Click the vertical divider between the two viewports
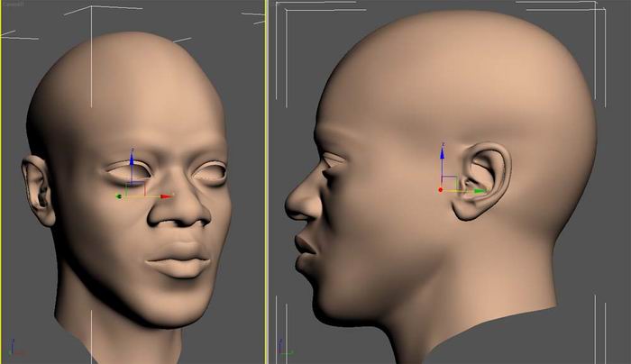 [x=268, y=180]
